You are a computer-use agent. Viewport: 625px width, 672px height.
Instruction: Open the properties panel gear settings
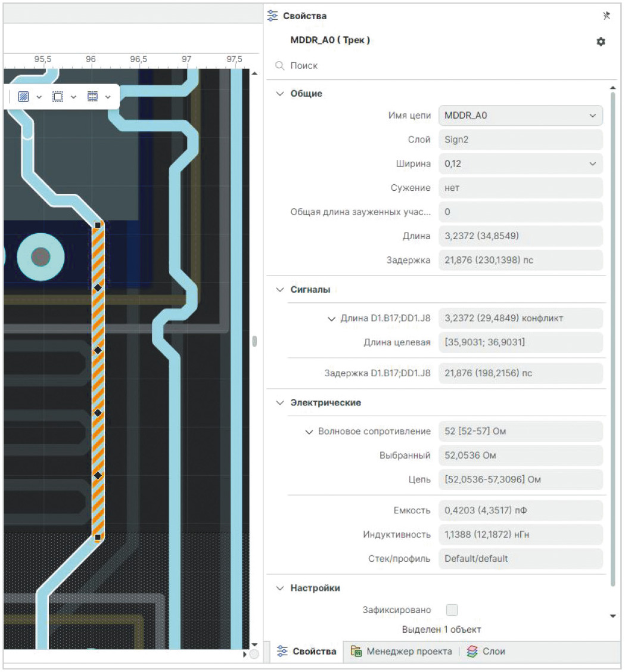click(x=601, y=42)
